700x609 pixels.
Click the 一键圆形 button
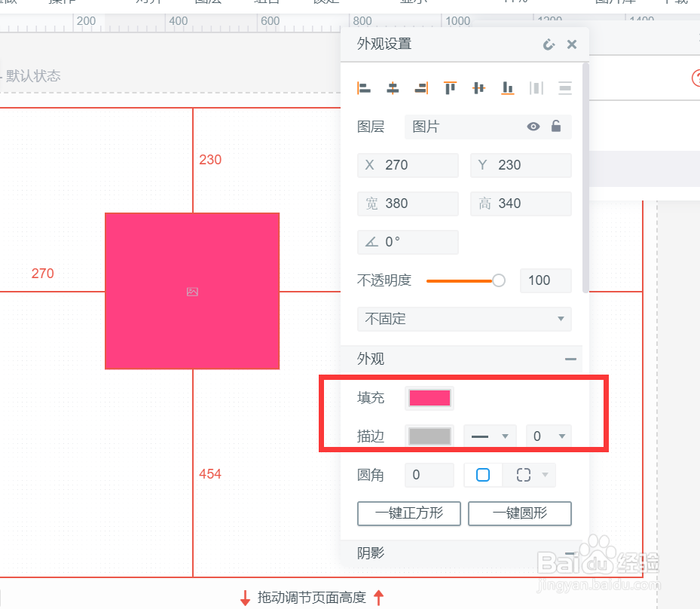click(x=520, y=513)
